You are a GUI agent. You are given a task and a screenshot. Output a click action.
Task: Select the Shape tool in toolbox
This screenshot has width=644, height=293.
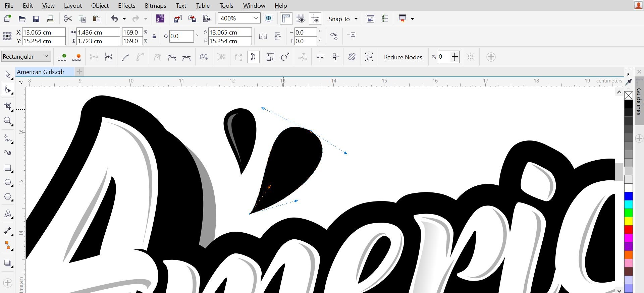[x=8, y=90]
